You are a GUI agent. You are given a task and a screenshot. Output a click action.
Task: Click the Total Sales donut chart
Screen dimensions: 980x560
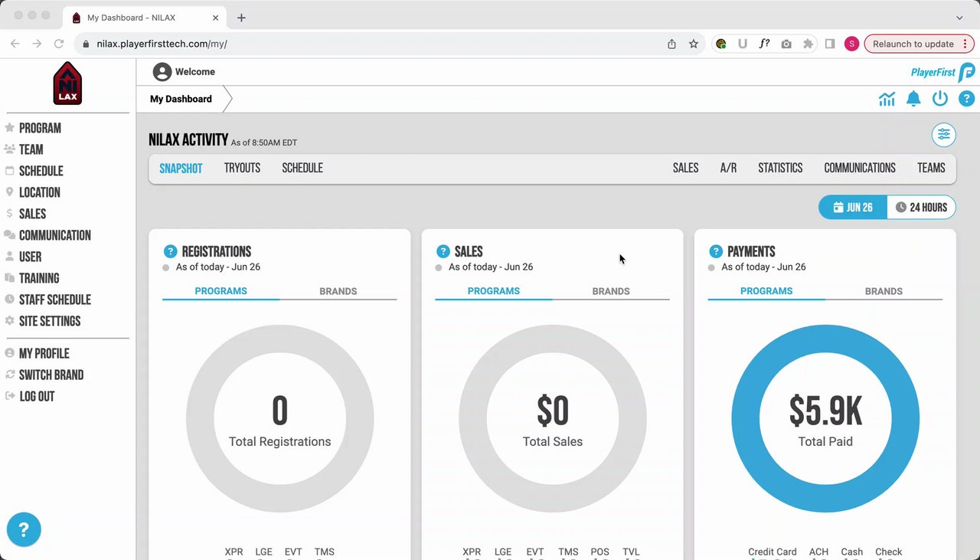tap(553, 419)
